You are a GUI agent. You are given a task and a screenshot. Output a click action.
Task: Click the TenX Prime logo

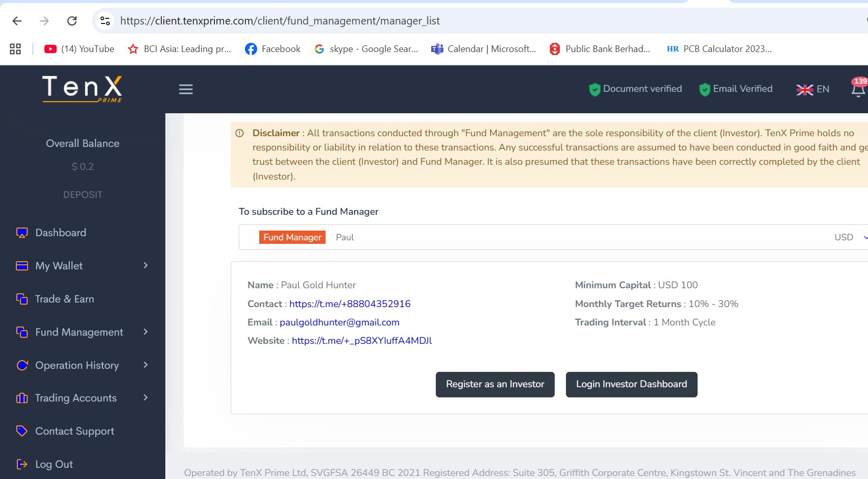[x=83, y=89]
